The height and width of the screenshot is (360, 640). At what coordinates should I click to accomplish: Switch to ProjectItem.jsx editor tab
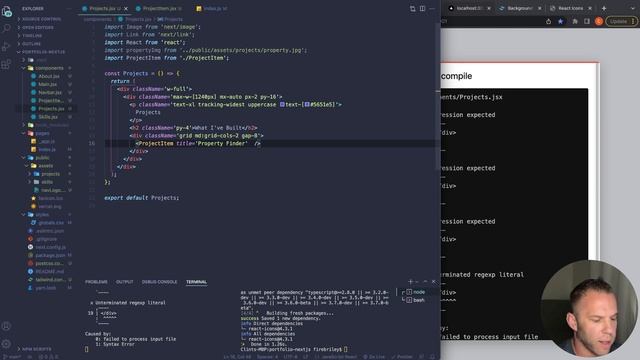[159, 9]
